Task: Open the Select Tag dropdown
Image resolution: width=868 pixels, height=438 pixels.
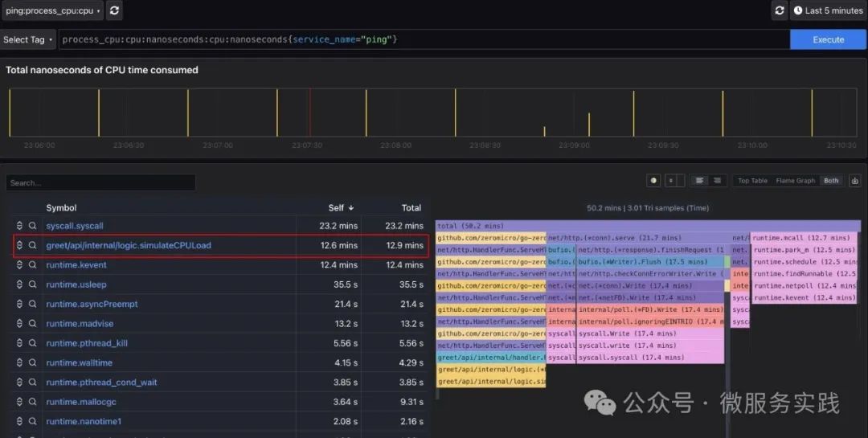Action: click(28, 39)
